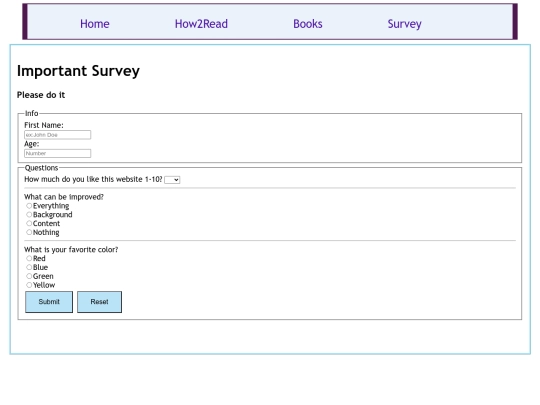This screenshot has height=405, width=540.
Task: Select the Green color radio button
Action: pyautogui.click(x=29, y=276)
